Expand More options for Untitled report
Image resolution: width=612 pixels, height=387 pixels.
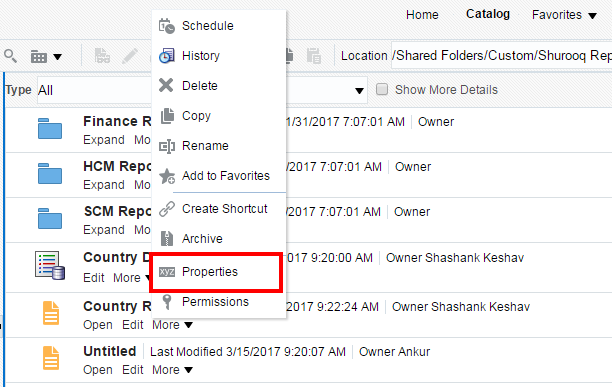click(x=172, y=370)
